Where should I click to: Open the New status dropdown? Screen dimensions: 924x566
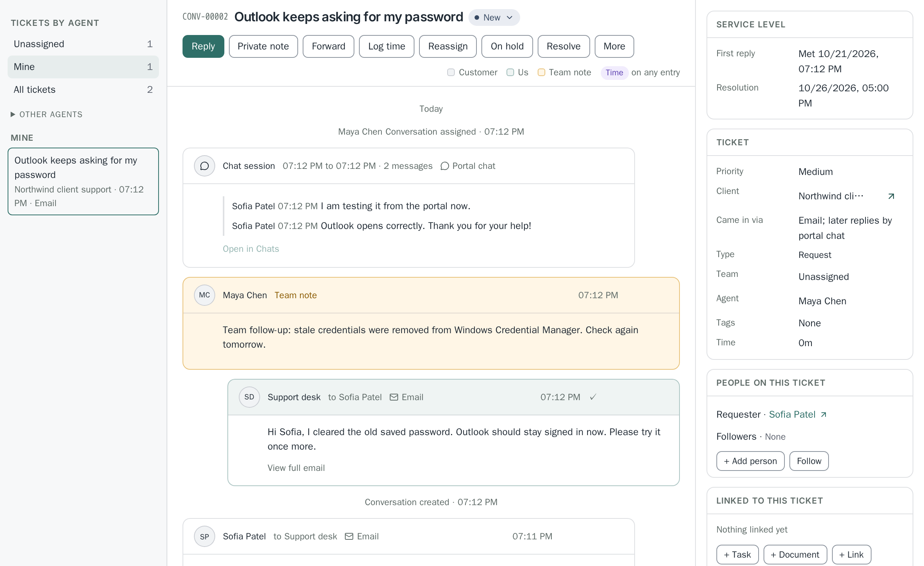[x=494, y=17]
